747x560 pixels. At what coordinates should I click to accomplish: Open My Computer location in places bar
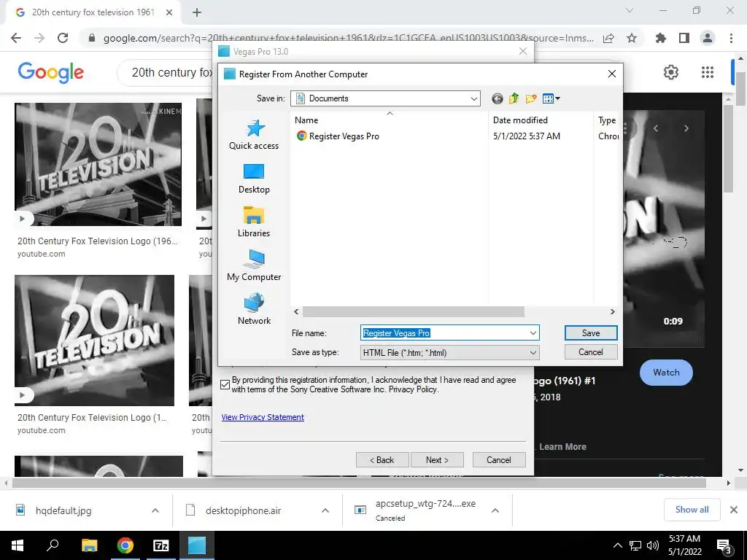coord(254,266)
